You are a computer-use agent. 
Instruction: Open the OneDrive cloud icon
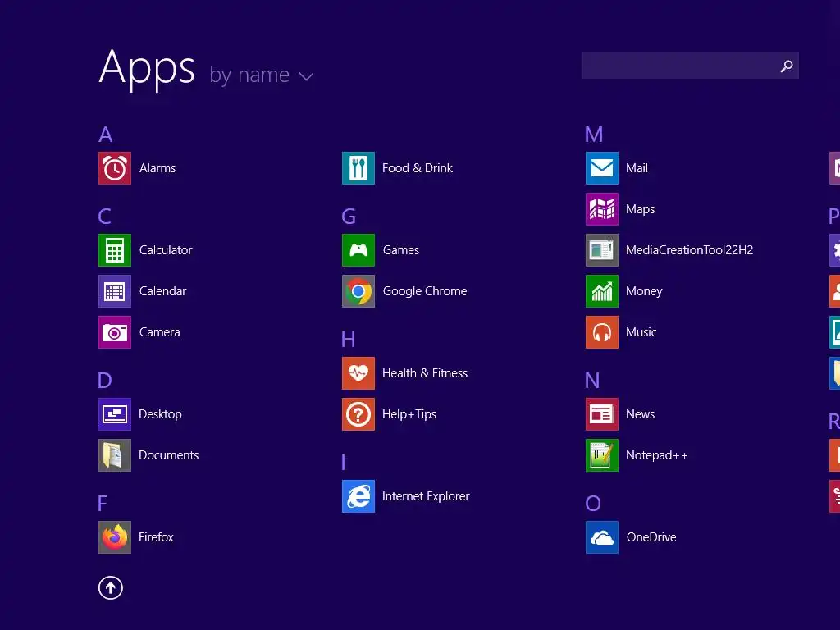tap(602, 537)
